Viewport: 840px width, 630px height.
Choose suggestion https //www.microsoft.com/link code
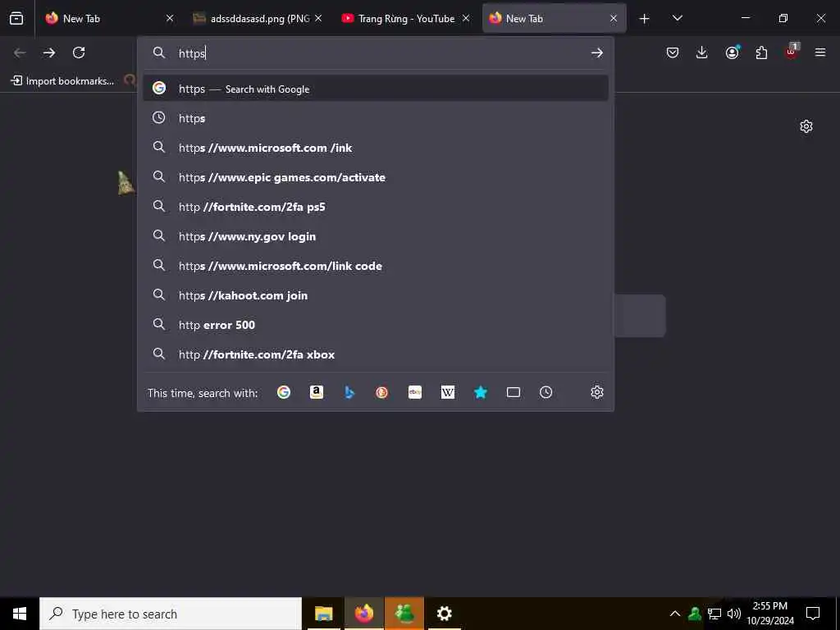(375, 266)
